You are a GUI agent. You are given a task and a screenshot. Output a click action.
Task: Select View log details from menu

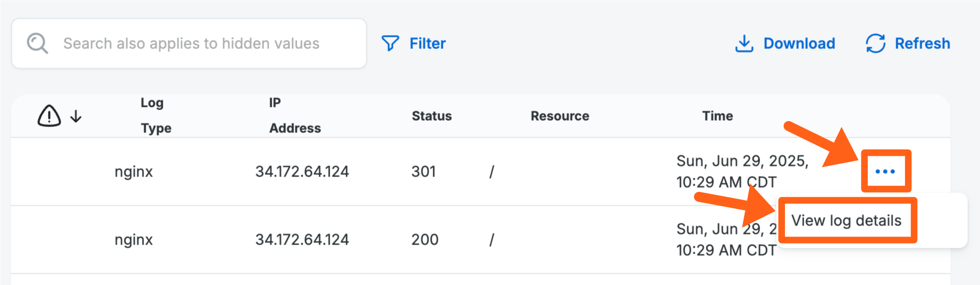(846, 220)
